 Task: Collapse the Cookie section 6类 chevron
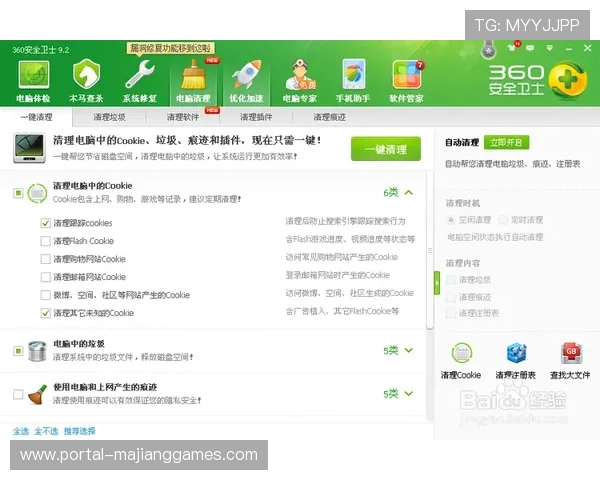(409, 193)
